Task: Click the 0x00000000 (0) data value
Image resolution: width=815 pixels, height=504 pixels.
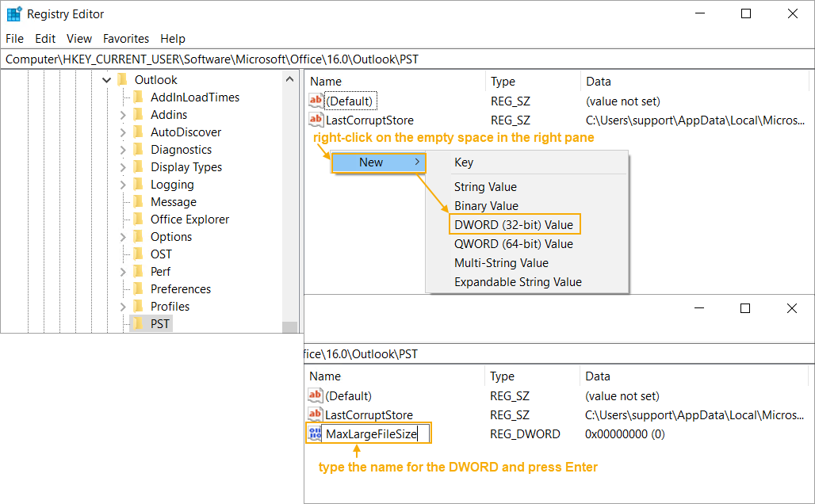Action: click(625, 433)
